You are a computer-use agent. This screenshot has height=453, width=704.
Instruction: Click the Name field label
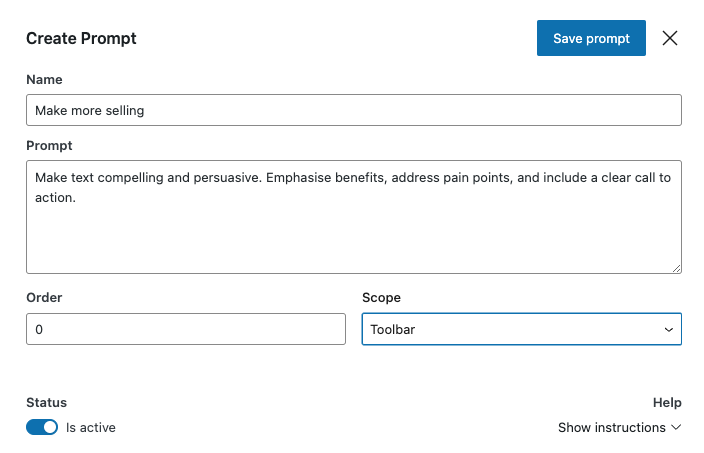[44, 79]
